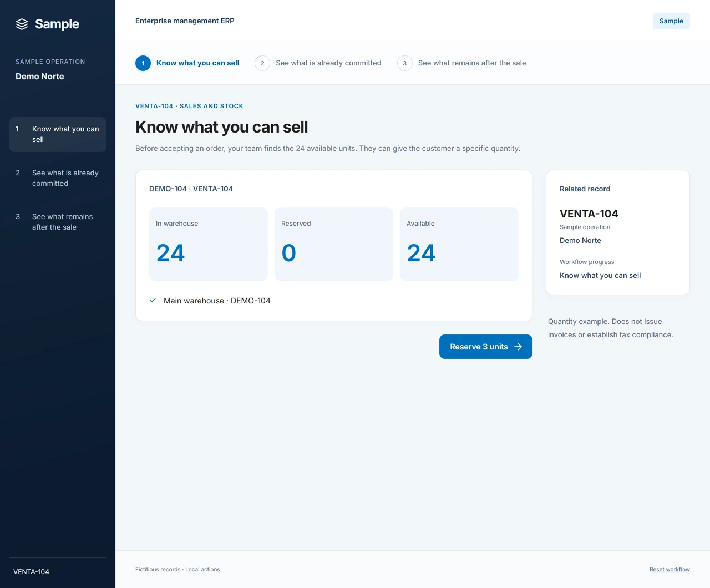Click the 'In warehouse' stock card
710x588 pixels.
[x=209, y=244]
